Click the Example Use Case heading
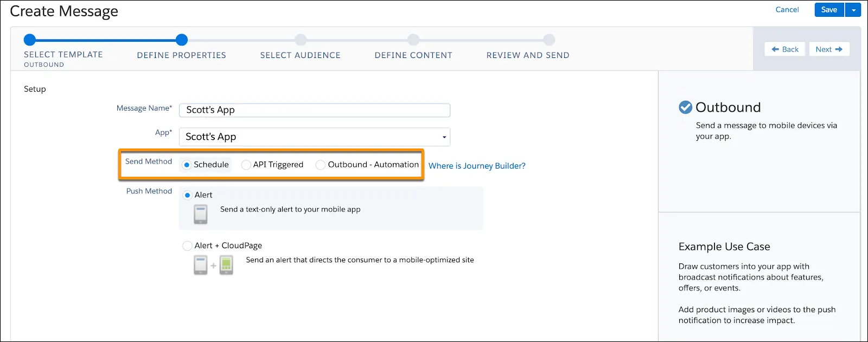Viewport: 868px width, 342px height. coord(724,247)
